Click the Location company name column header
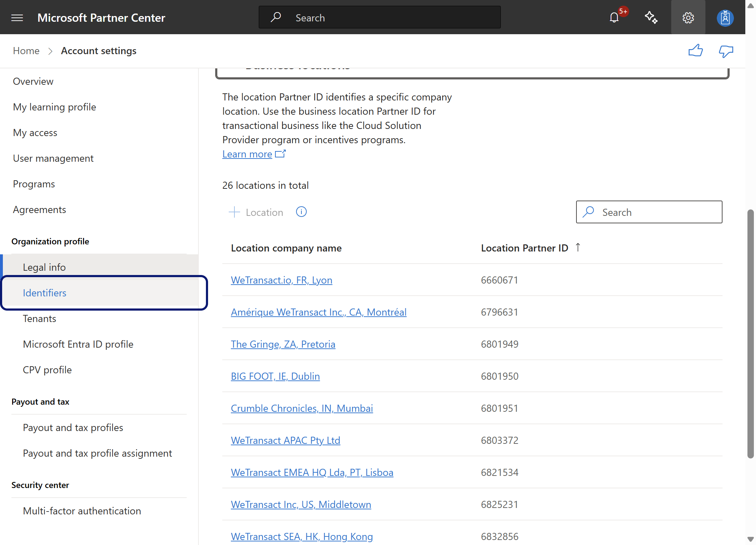This screenshot has height=545, width=756. [x=286, y=248]
